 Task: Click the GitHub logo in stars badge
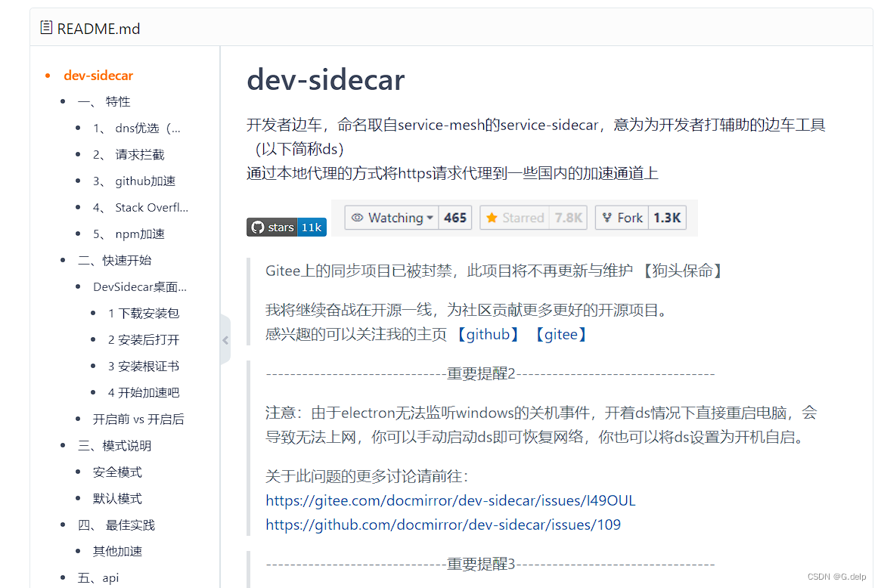pos(258,227)
